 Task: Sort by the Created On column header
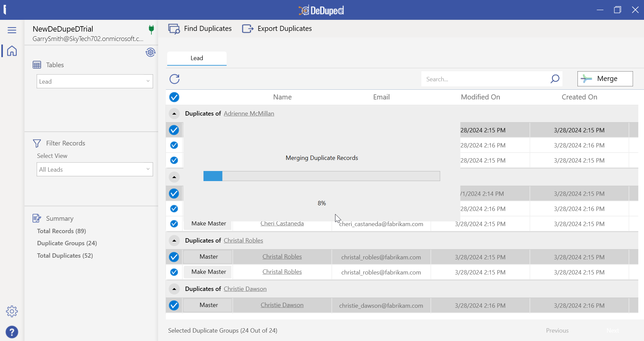[x=580, y=97]
